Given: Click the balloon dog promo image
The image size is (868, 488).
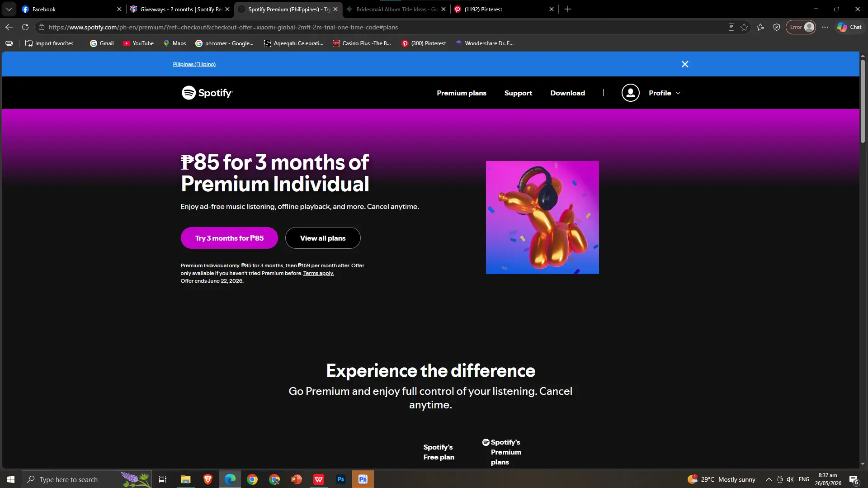Looking at the screenshot, I should [x=542, y=218].
